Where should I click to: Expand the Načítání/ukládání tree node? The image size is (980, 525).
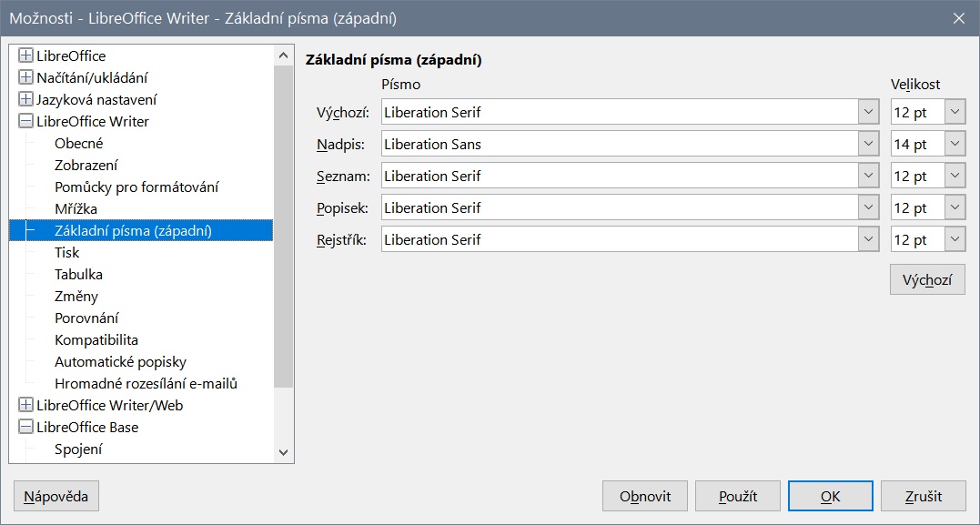(x=25, y=78)
